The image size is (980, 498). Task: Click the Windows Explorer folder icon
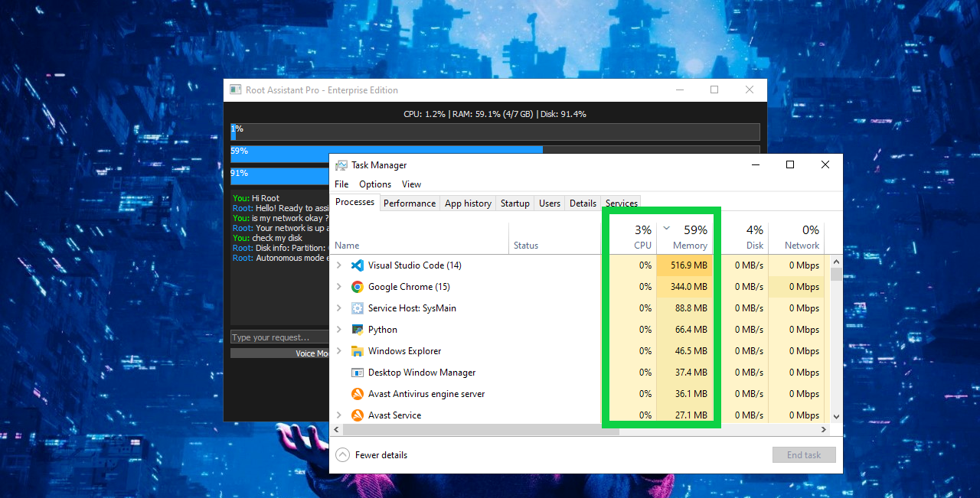pos(357,351)
